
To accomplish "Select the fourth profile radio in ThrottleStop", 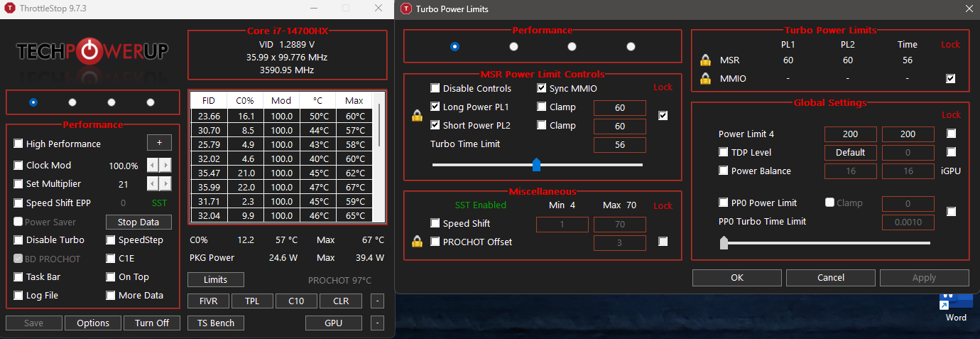I will pos(151,102).
